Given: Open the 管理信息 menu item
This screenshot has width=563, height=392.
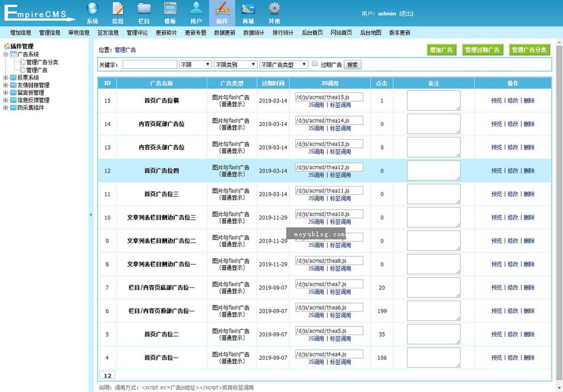Looking at the screenshot, I should click(x=50, y=33).
